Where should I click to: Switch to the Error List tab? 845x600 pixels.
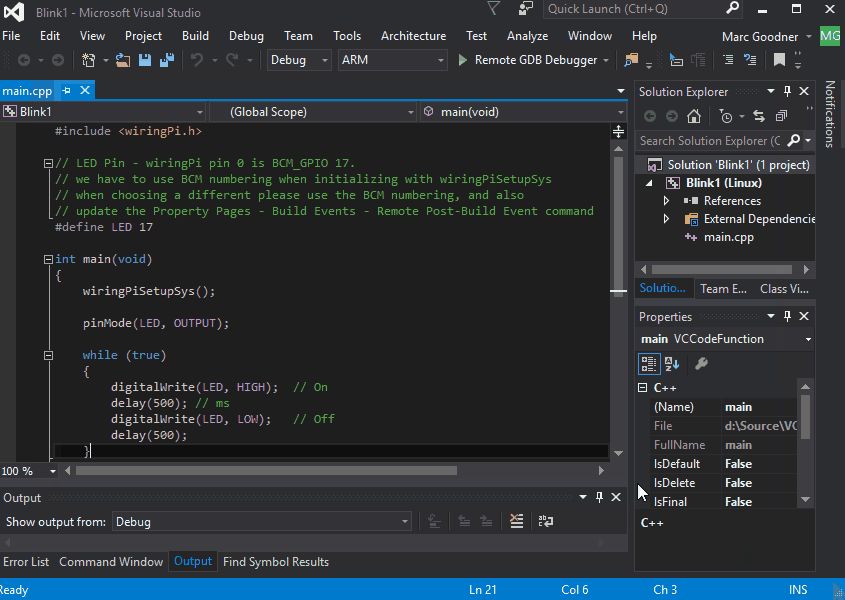coord(26,562)
